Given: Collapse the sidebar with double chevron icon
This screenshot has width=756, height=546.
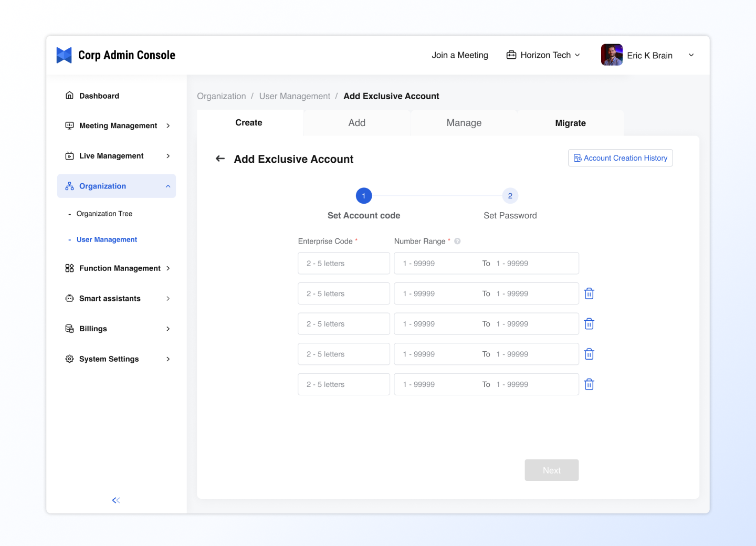Looking at the screenshot, I should (116, 500).
